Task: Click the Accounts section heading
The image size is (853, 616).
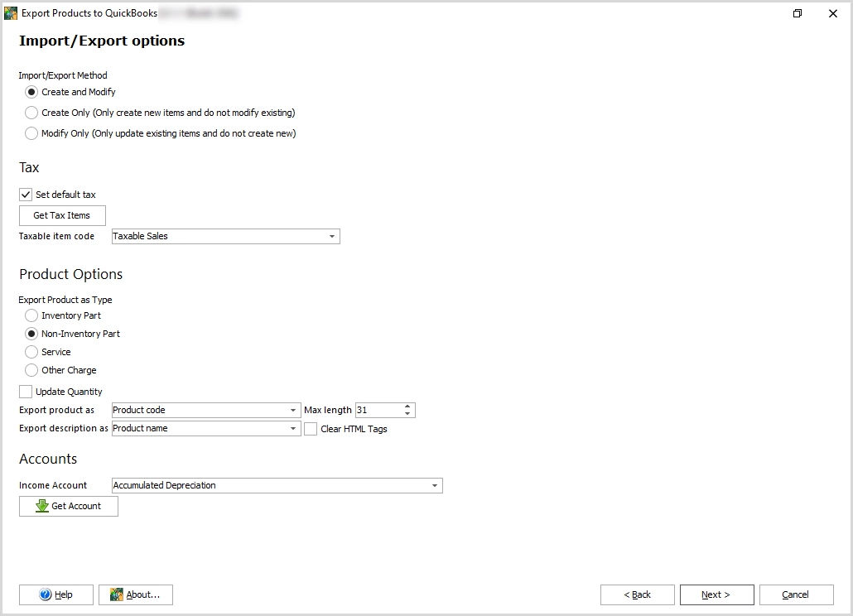Action: [48, 459]
